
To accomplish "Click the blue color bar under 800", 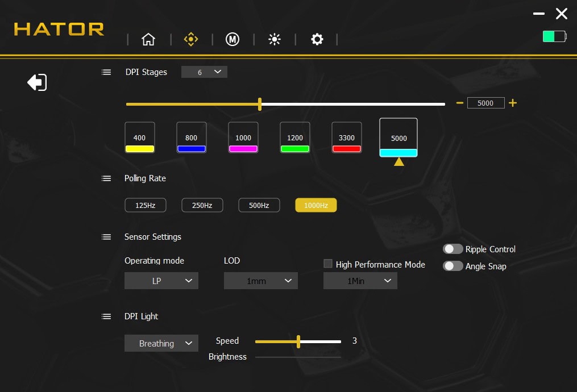I will (x=192, y=149).
